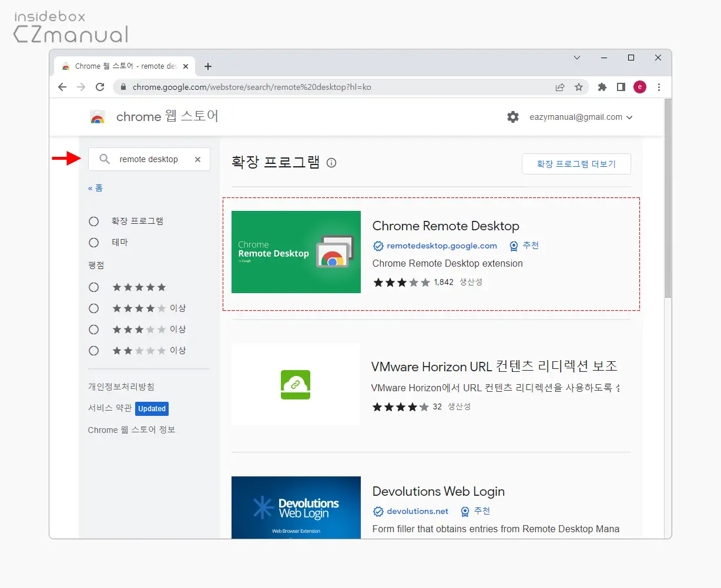Go back using the browser back arrow
Screen dimensions: 721x588
[x=62, y=87]
